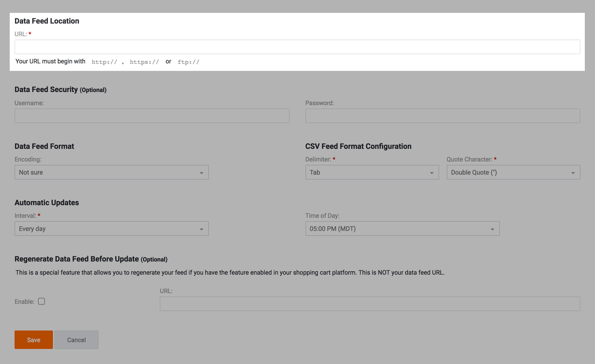
Task: Click the regenerate feed URL field
Action: 370,304
